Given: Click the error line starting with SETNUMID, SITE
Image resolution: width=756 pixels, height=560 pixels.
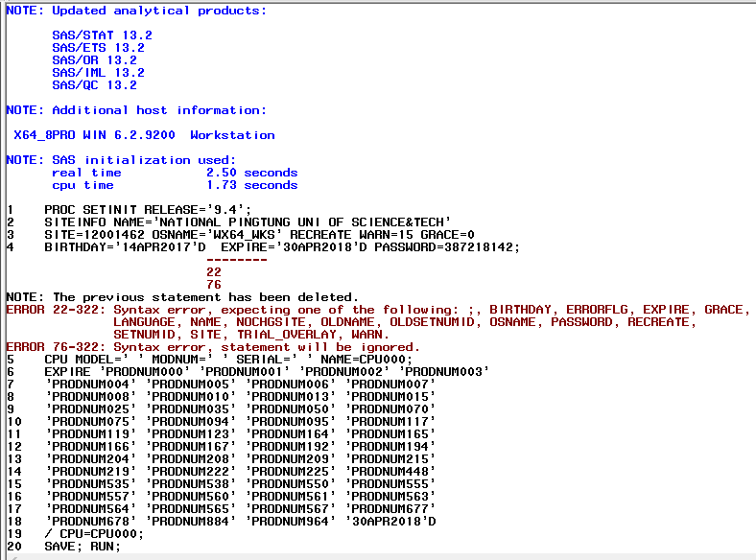Looking at the screenshot, I should coord(251,335).
